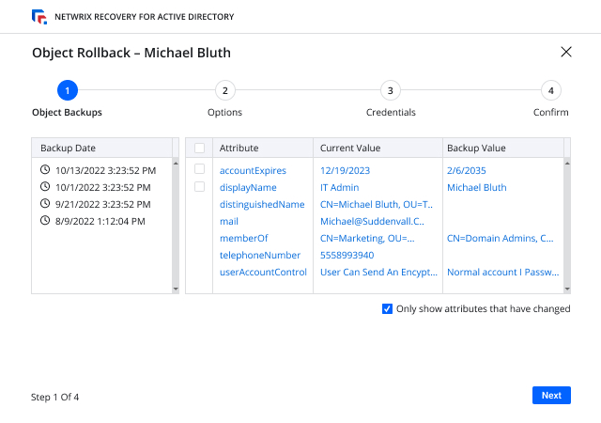Click the Netwrix logo icon
The width and height of the screenshot is (601, 423).
coord(39,17)
